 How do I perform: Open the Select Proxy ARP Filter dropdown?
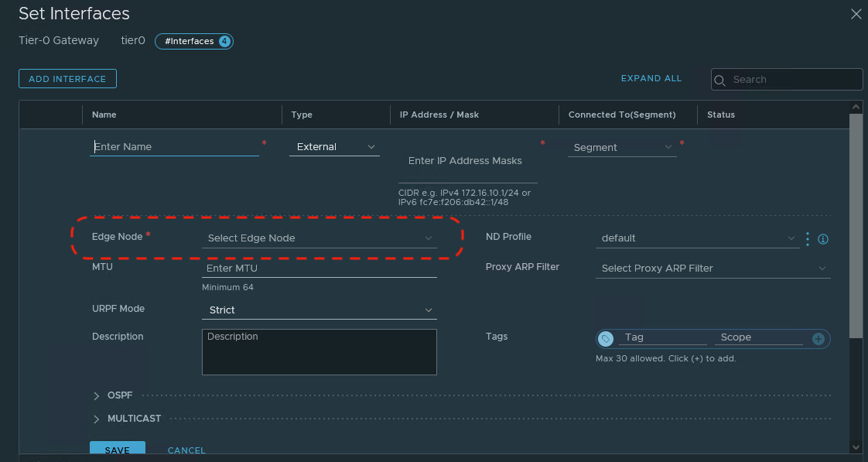point(713,269)
